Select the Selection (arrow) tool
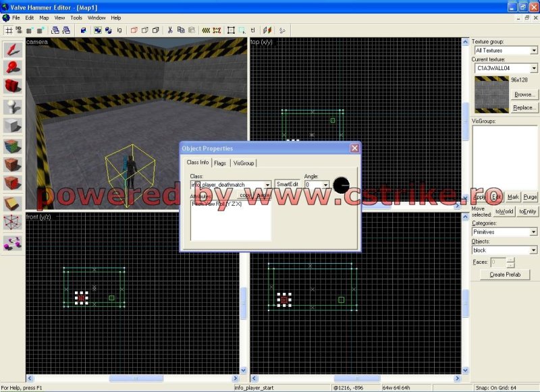The image size is (540, 392). pyautogui.click(x=13, y=49)
